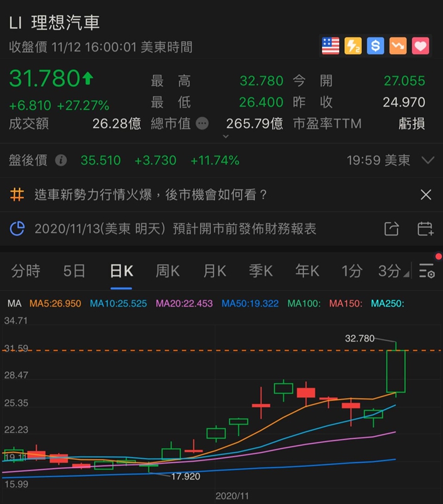Tap the after-hours price 35.510
Viewport: 443px width, 504px height.
point(101,160)
